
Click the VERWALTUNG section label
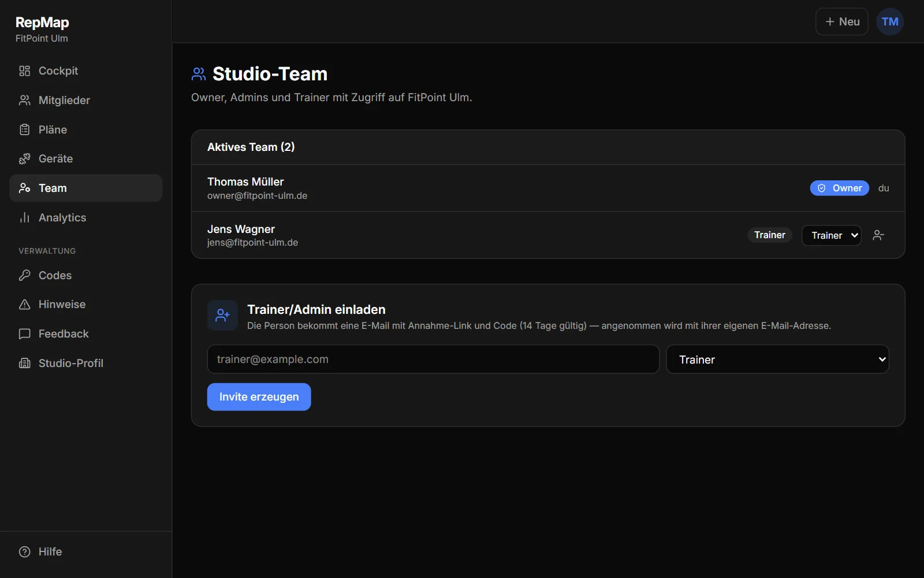coord(47,251)
